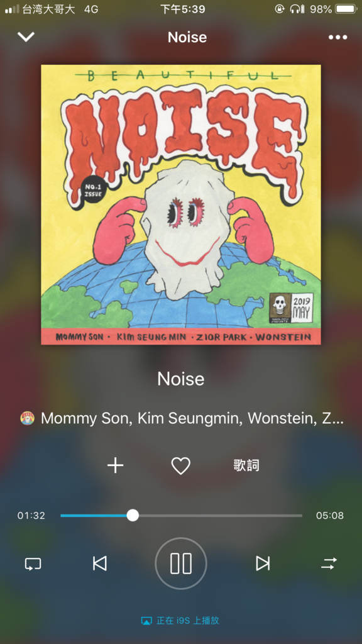The height and width of the screenshot is (644, 362).
Task: Tap the headphones icon in the status bar
Action: coord(297,9)
